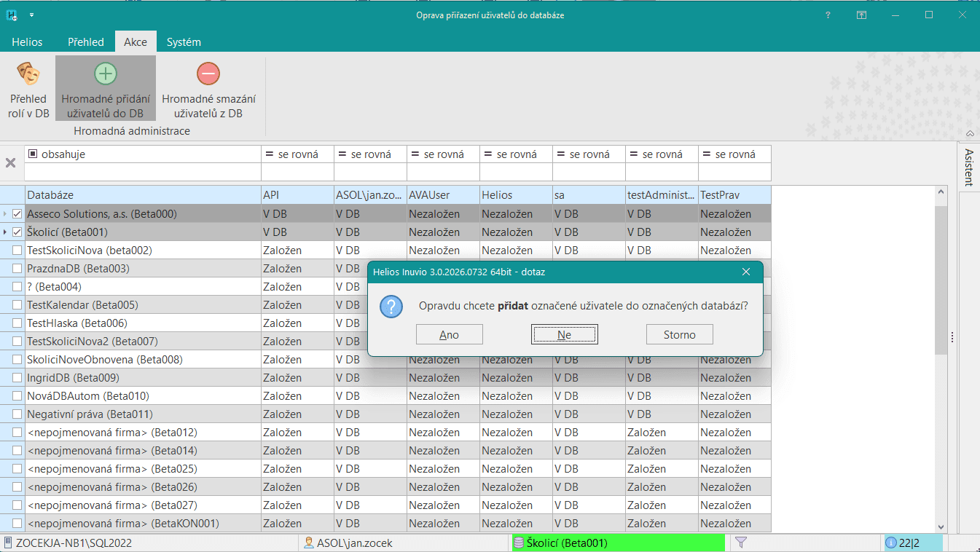The height and width of the screenshot is (552, 980).
Task: Click the TestPrav column filter input field
Action: tap(734, 172)
